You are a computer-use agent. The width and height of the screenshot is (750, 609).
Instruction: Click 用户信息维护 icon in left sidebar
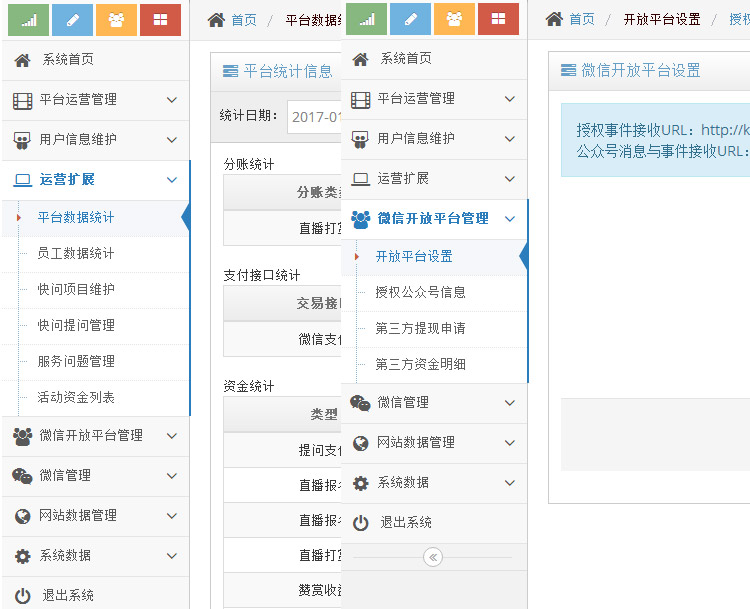click(x=22, y=140)
